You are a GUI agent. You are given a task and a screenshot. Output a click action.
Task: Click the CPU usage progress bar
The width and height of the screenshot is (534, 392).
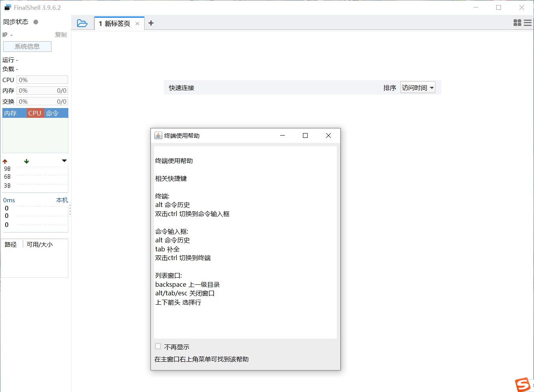tap(42, 80)
